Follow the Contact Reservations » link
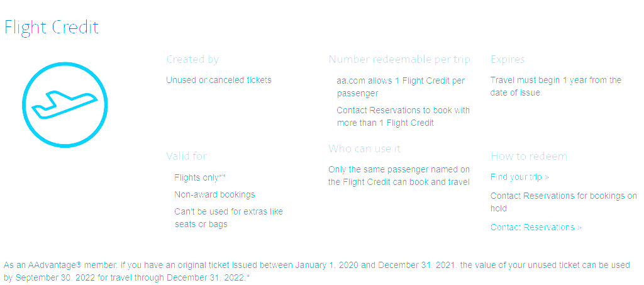 [x=536, y=227]
